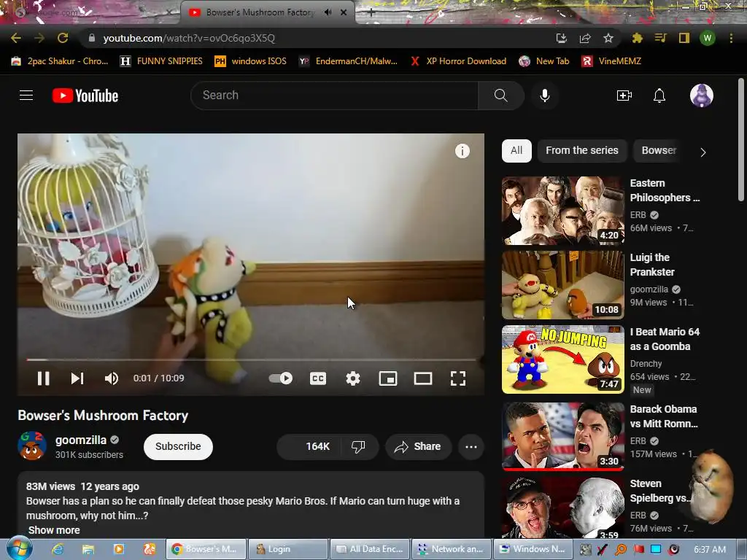
Task: Open goomzilla channel name link
Action: tap(80, 440)
